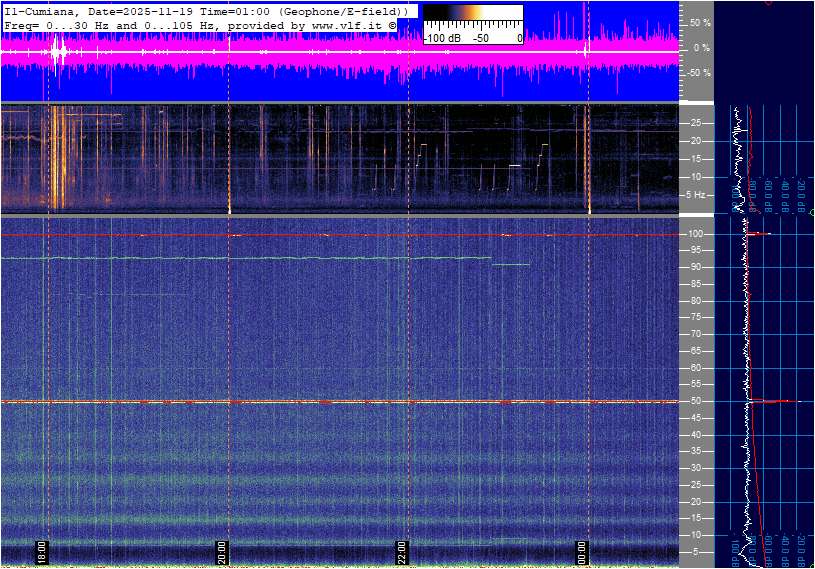Click the 18:00 time marker label

pyautogui.click(x=42, y=551)
